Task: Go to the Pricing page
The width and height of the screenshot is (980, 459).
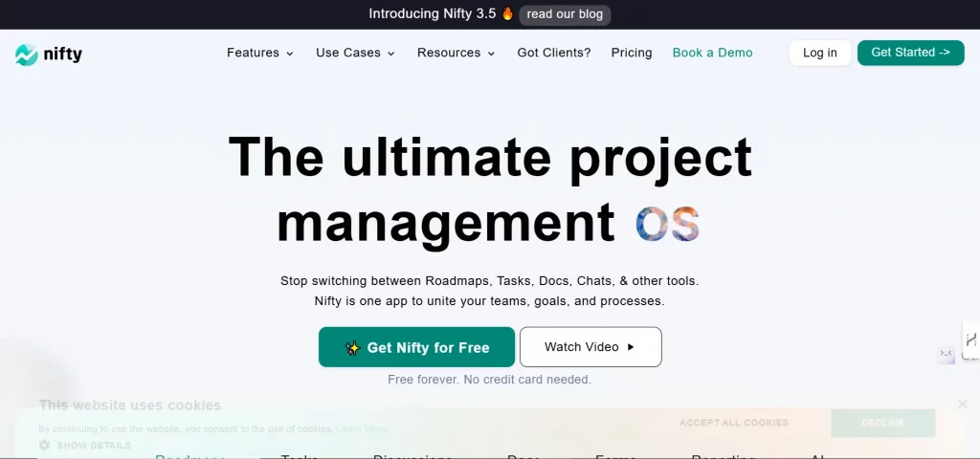Action: pos(632,54)
